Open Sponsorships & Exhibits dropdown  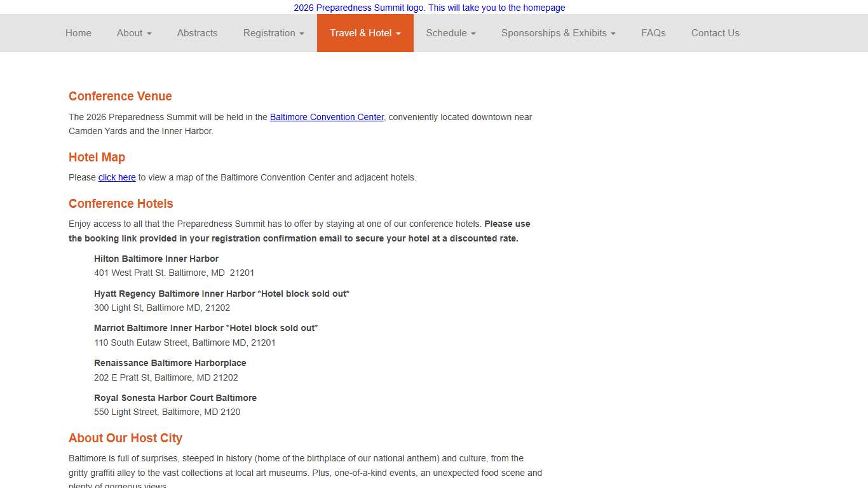pyautogui.click(x=558, y=33)
